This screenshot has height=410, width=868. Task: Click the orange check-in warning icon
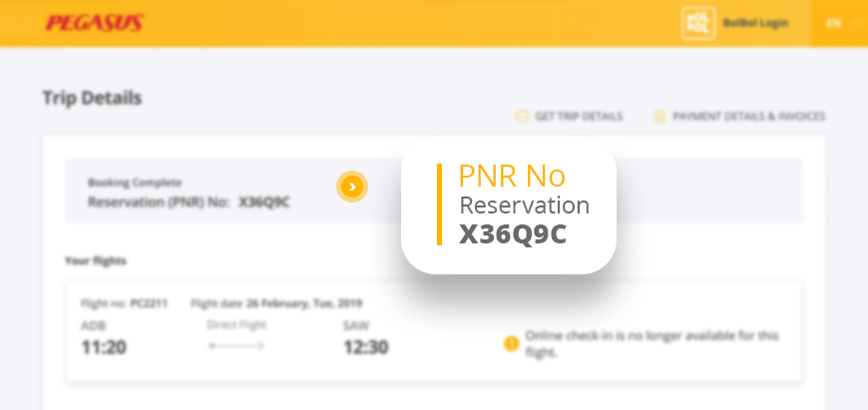point(511,343)
